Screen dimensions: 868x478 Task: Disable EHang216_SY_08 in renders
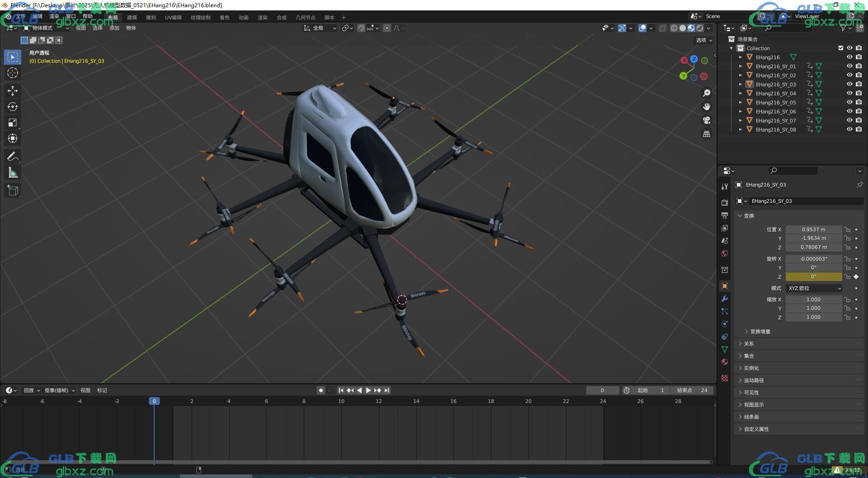pos(859,129)
